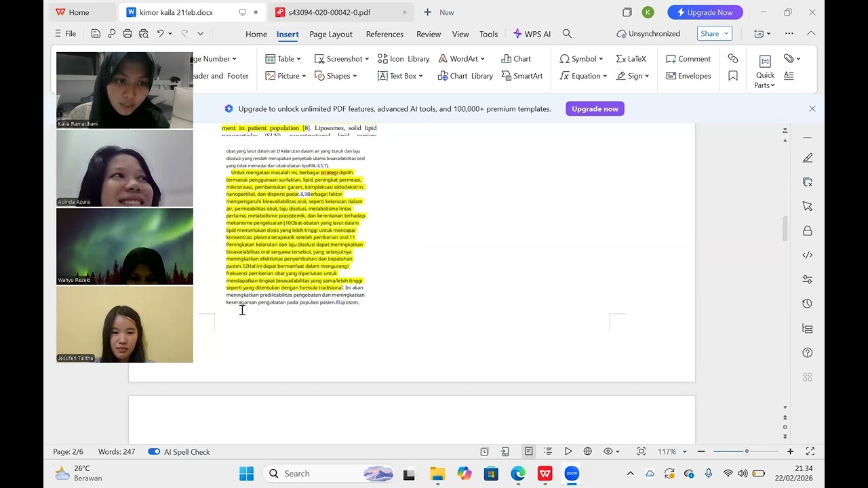
Task: Click the lock icon in right sidebar
Action: [x=808, y=230]
